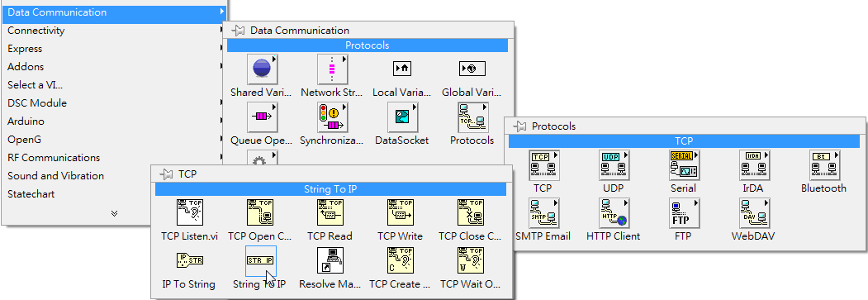Select the TCP Close Connection icon
The width and height of the screenshot is (868, 300).
point(471,212)
